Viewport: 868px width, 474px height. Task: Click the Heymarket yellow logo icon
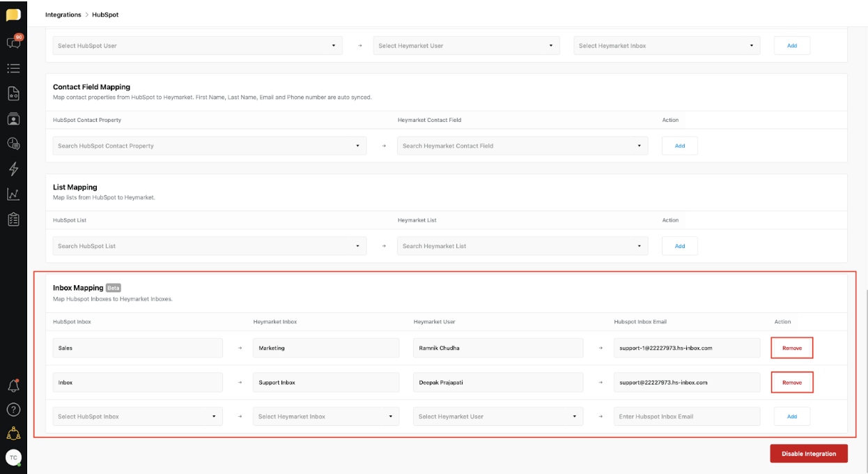(13, 15)
